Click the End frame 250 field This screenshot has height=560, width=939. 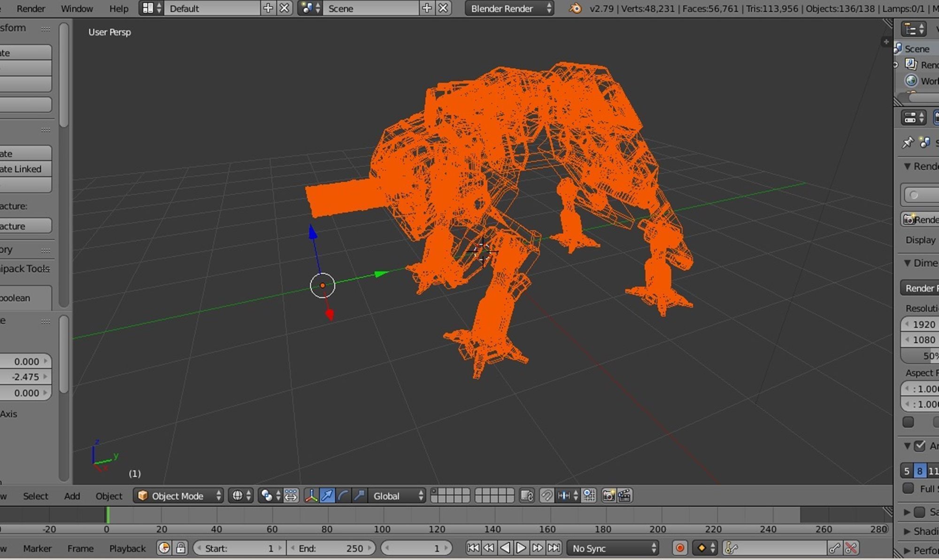pyautogui.click(x=331, y=548)
